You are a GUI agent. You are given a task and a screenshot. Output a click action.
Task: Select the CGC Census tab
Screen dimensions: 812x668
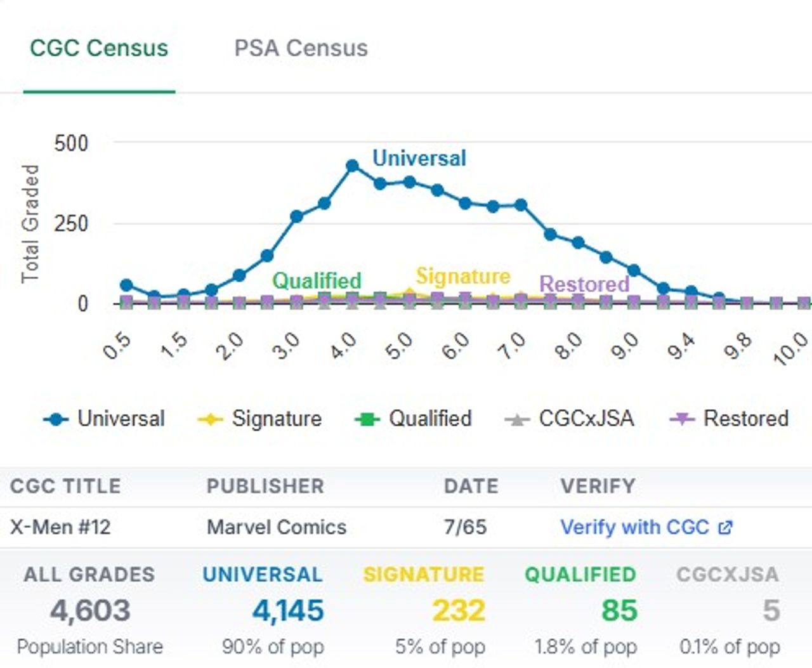[x=99, y=48]
